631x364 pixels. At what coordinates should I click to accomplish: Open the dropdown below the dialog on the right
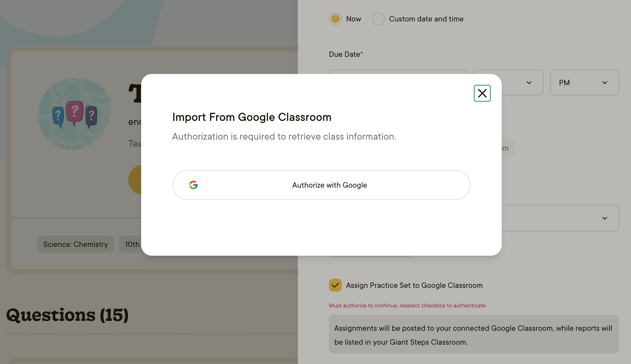tap(561, 218)
